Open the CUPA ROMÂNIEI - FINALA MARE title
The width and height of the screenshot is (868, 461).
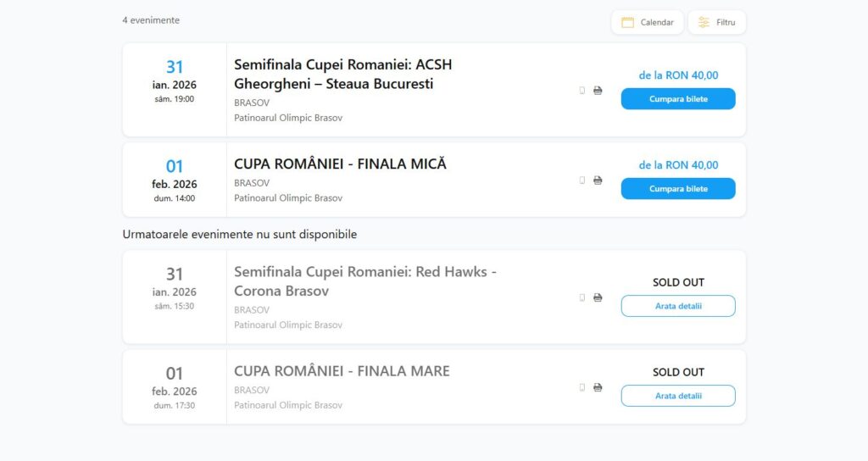click(x=342, y=371)
